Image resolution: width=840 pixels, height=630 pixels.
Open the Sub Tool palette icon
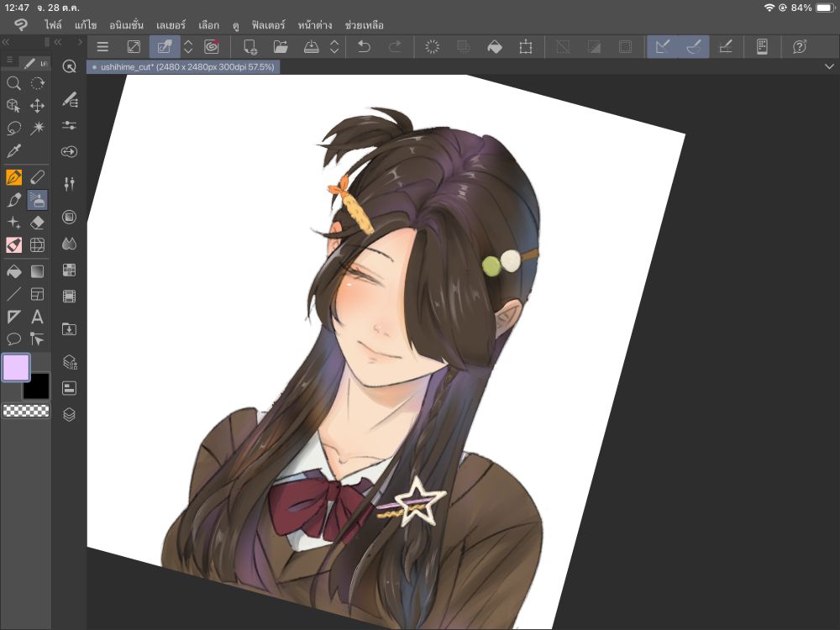coord(69,100)
